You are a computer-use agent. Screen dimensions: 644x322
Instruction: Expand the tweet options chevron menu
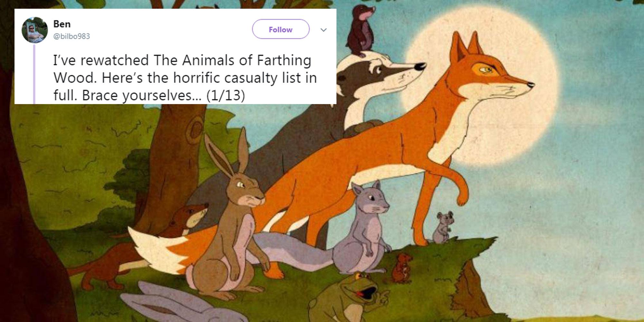pyautogui.click(x=324, y=30)
